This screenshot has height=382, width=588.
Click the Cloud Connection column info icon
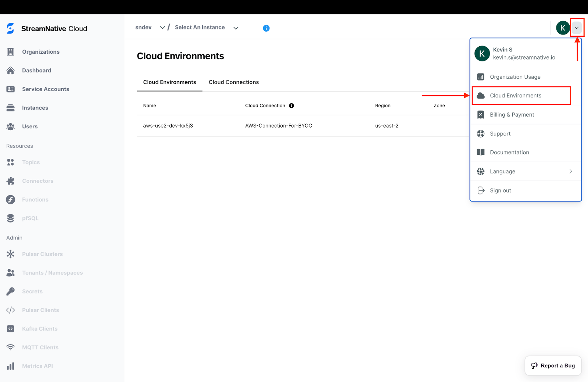(x=291, y=106)
